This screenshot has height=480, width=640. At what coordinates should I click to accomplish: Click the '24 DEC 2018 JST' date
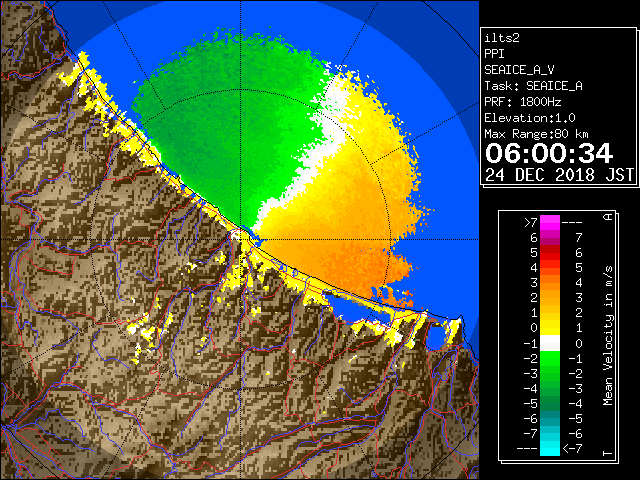point(559,175)
